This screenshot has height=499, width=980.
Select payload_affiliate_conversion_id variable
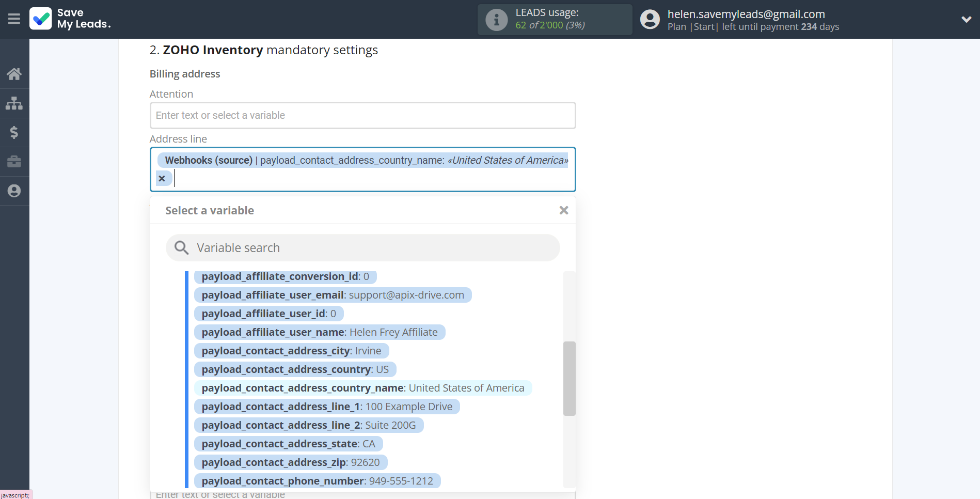click(286, 276)
